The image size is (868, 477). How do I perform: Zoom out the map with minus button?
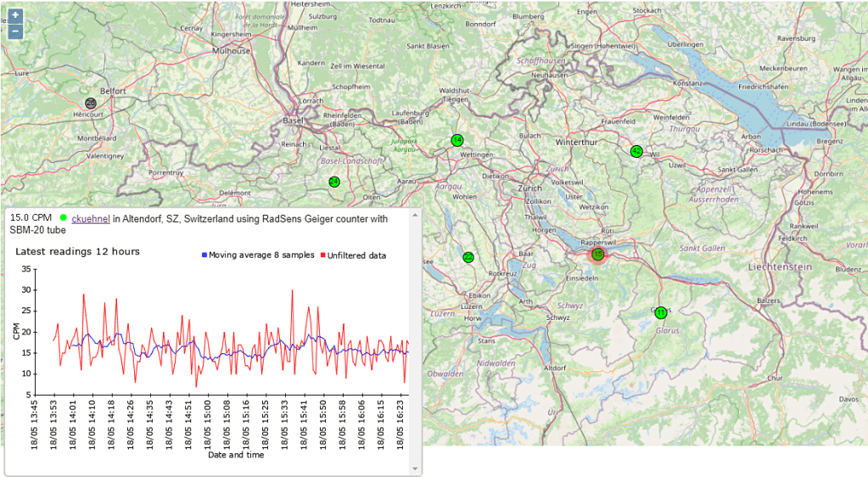coord(15,32)
